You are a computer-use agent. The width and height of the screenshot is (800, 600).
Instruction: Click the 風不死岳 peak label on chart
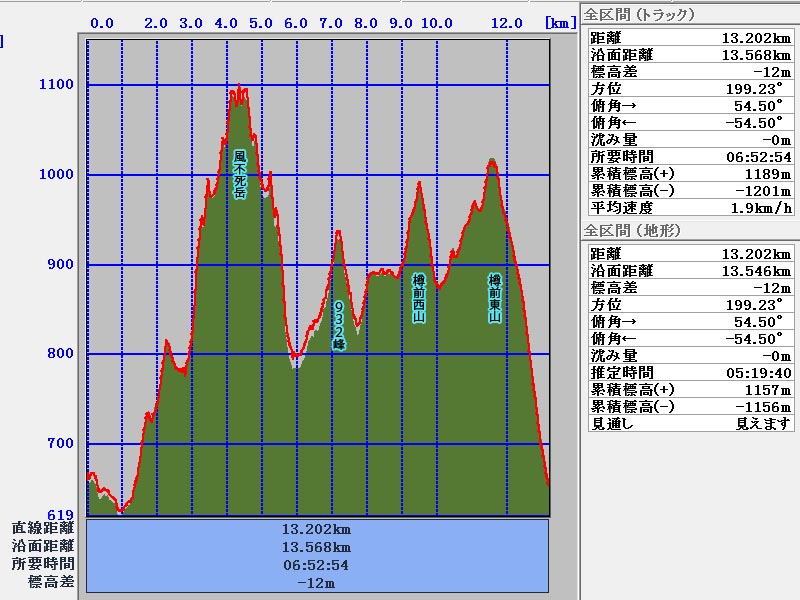240,175
